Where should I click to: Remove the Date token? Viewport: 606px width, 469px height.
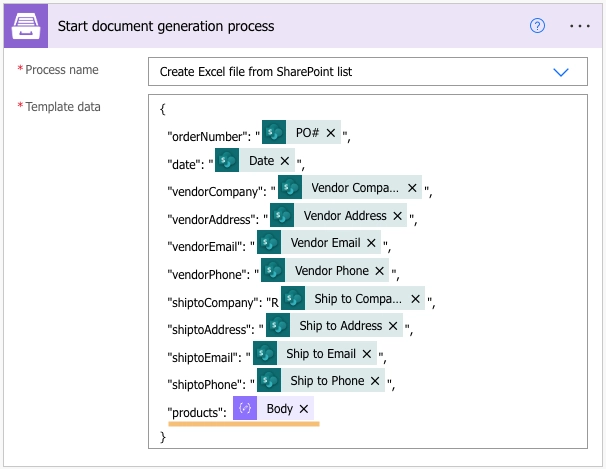[x=285, y=161]
